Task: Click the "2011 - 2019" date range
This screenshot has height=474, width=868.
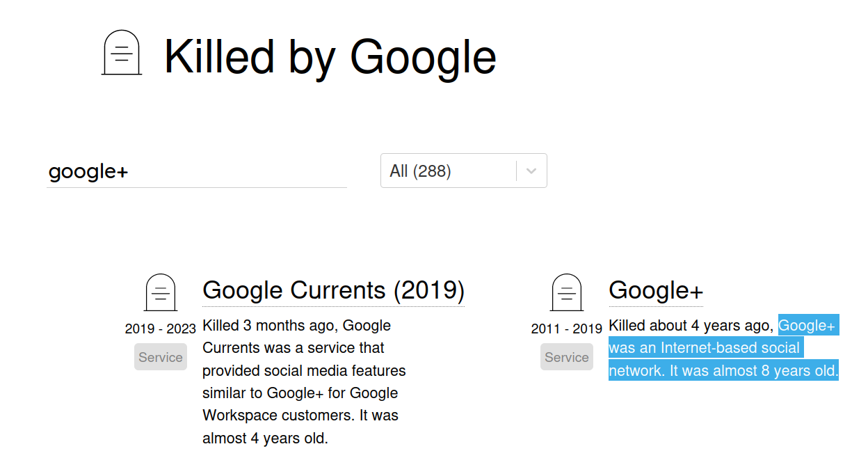Action: pos(567,329)
